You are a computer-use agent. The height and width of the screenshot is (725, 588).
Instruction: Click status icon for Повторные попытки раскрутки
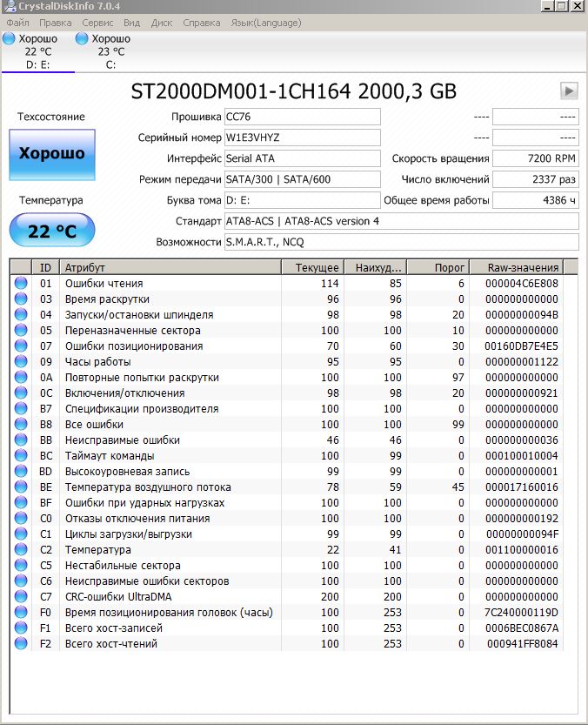pos(21,378)
